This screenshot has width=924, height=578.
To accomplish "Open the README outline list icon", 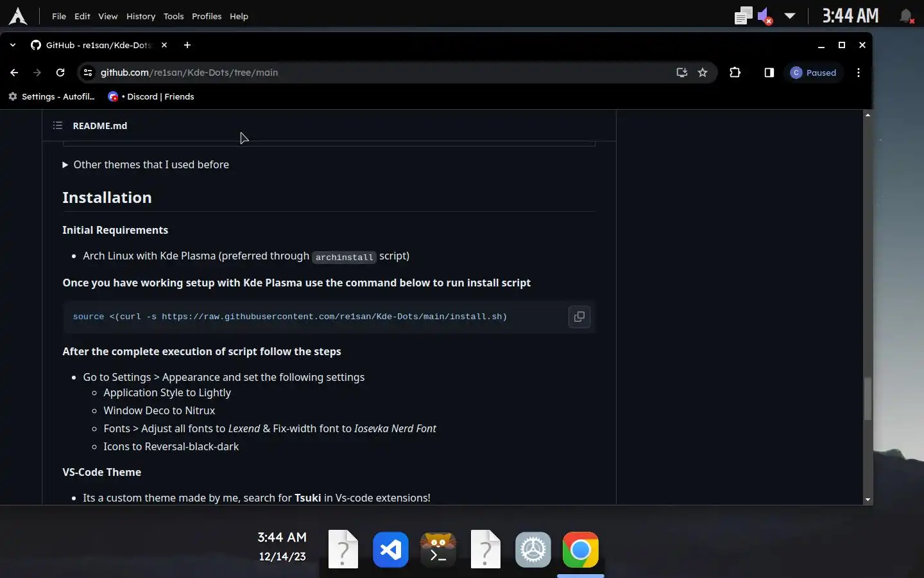I will tap(58, 126).
